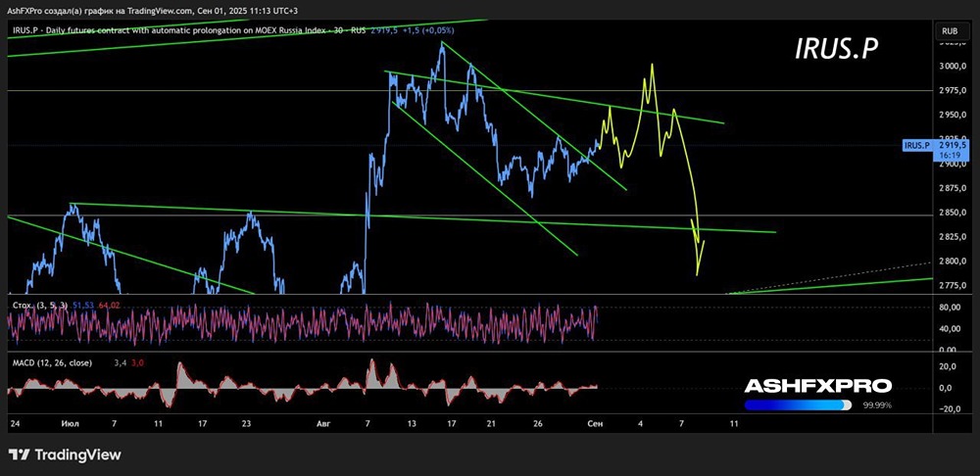Click the 2 775,0 price axis label
Viewport: 980px width, 476px height.
tap(952, 286)
